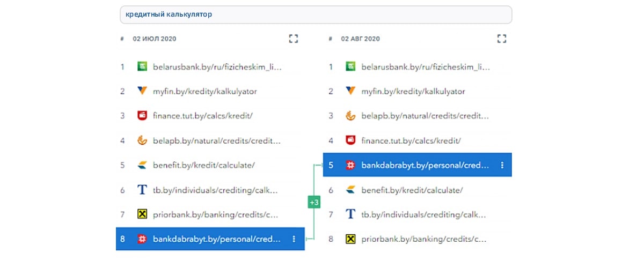The image size is (644, 260).
Task: Click finance.tut.by favicon in July column
Action: click(142, 116)
